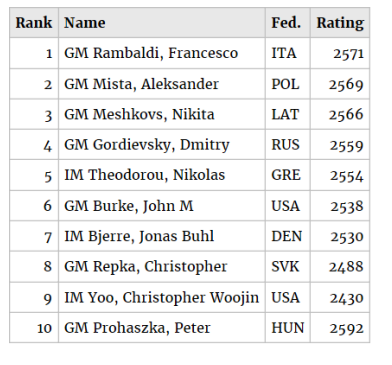Select GM Mista, Aleksander name cell
The height and width of the screenshot is (365, 392).
coord(162,84)
